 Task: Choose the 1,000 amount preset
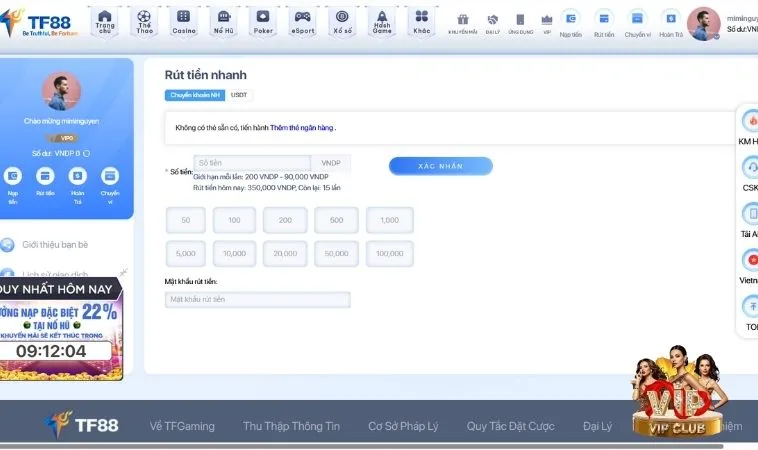[390, 220]
